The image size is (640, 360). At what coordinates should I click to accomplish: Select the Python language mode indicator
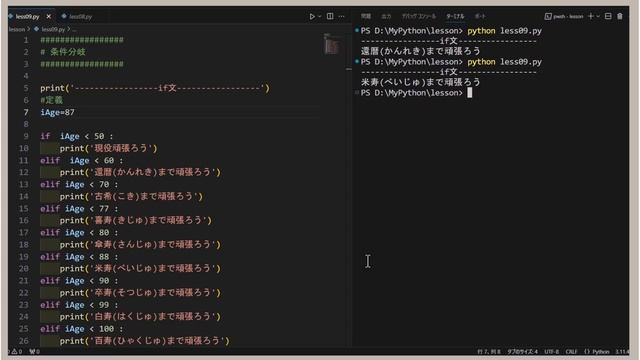[597, 351]
